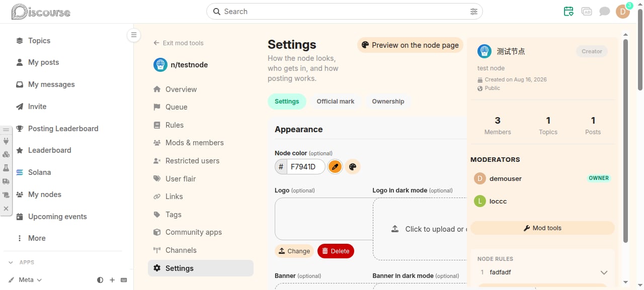Open Queue in mod tools menu
This screenshot has width=644, height=290.
click(201, 107)
